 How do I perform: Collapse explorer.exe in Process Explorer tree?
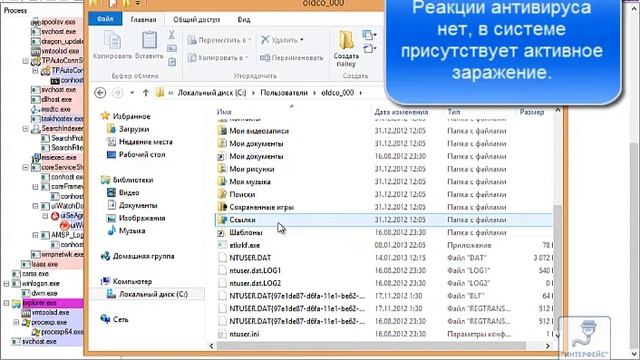click(x=6, y=303)
